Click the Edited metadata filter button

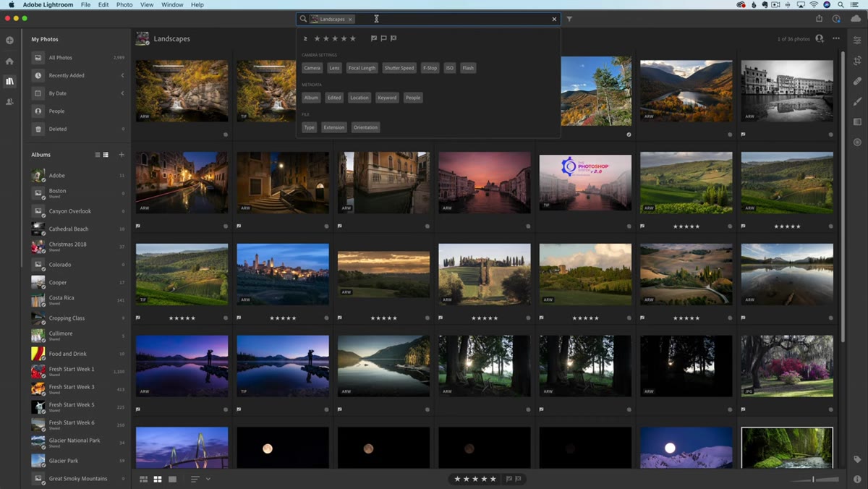coord(334,98)
